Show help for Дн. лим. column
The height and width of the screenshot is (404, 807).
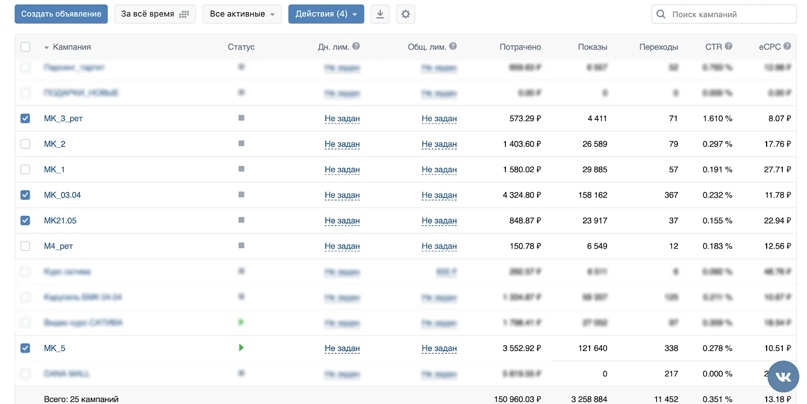click(x=356, y=46)
